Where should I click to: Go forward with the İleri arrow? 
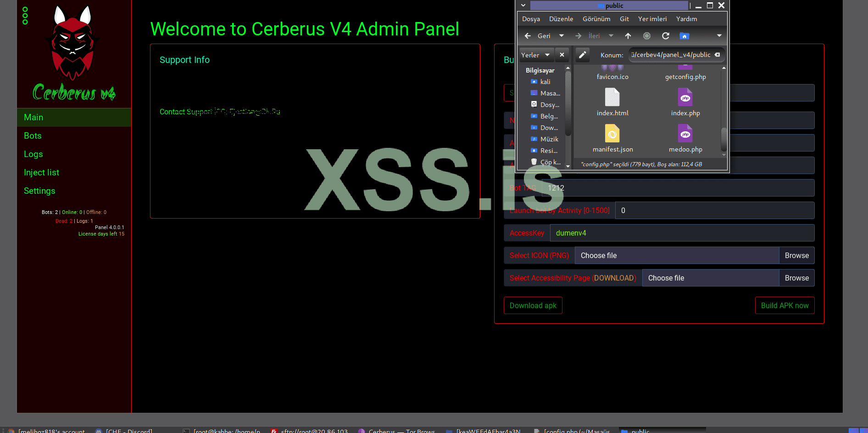(x=588, y=36)
